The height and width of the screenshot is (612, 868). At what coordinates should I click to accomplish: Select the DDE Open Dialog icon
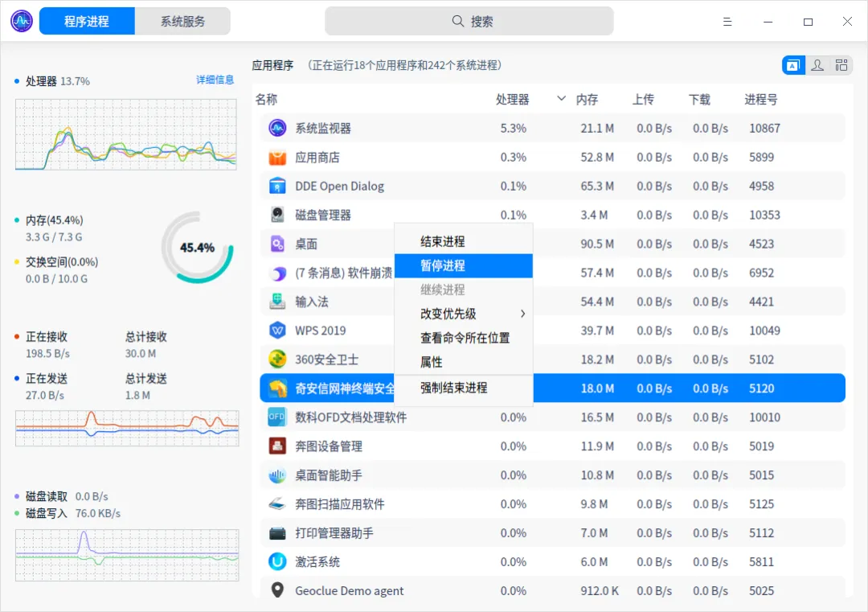coord(277,186)
